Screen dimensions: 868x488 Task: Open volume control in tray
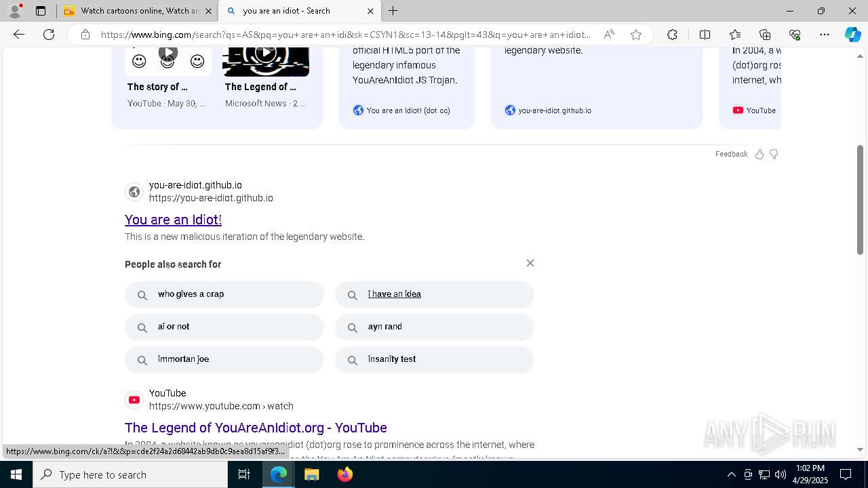pos(781,474)
